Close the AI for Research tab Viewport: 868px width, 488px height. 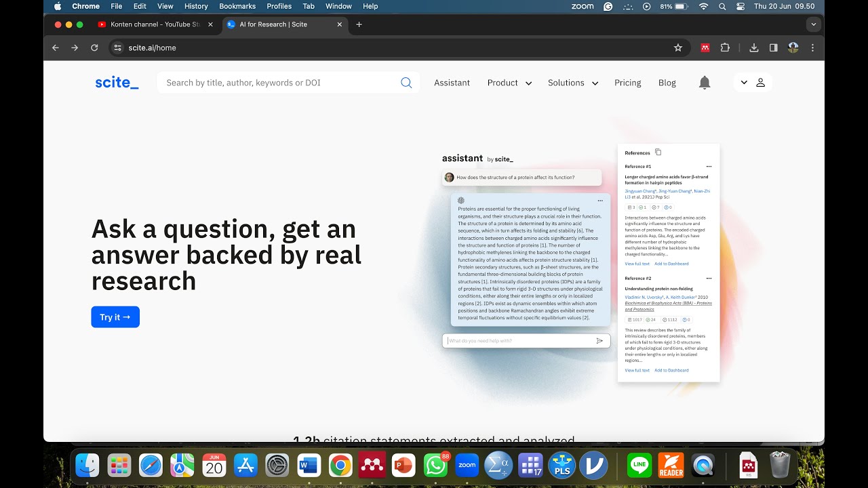click(x=340, y=24)
